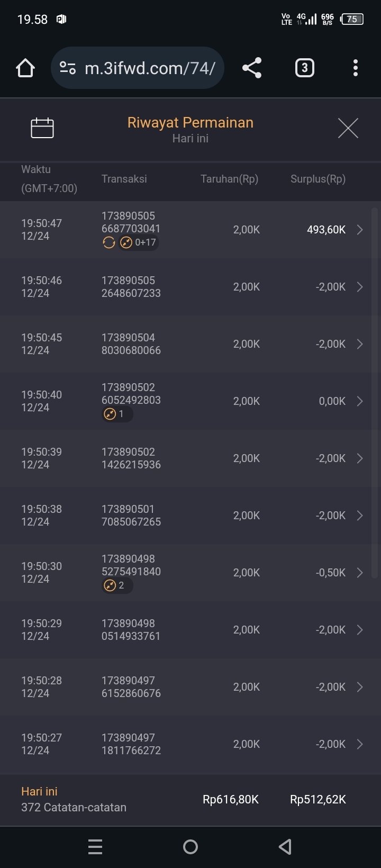The height and width of the screenshot is (868, 381).
Task: Open transaction 173890504 8030680066
Action: click(x=131, y=344)
